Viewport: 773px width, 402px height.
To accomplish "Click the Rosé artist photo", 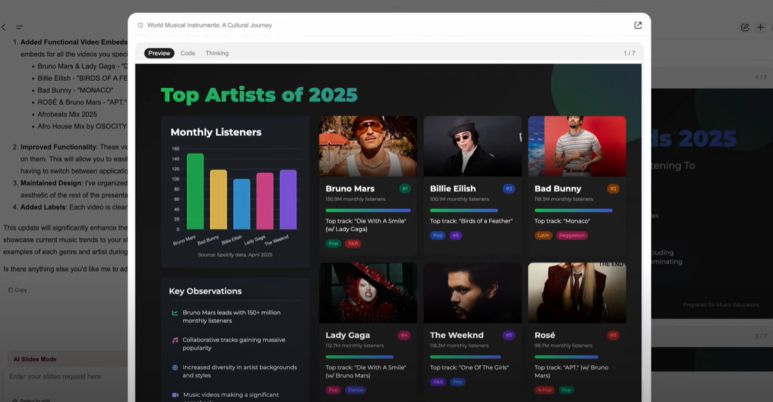I will coord(577,293).
